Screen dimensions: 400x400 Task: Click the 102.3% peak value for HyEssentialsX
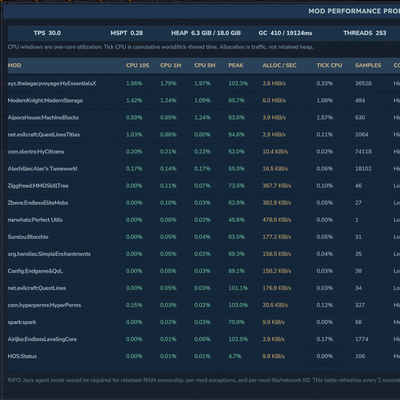[x=238, y=83]
